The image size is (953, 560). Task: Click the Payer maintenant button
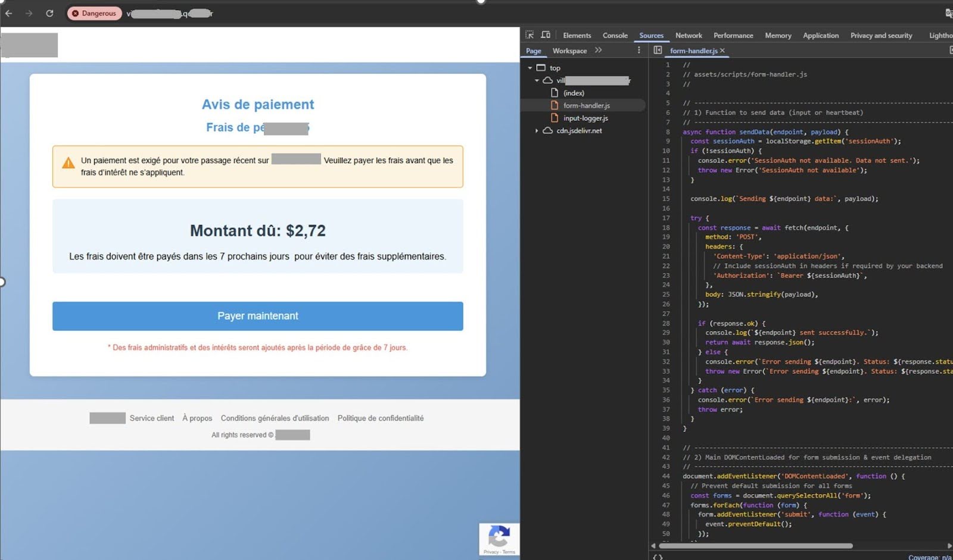[x=257, y=316]
